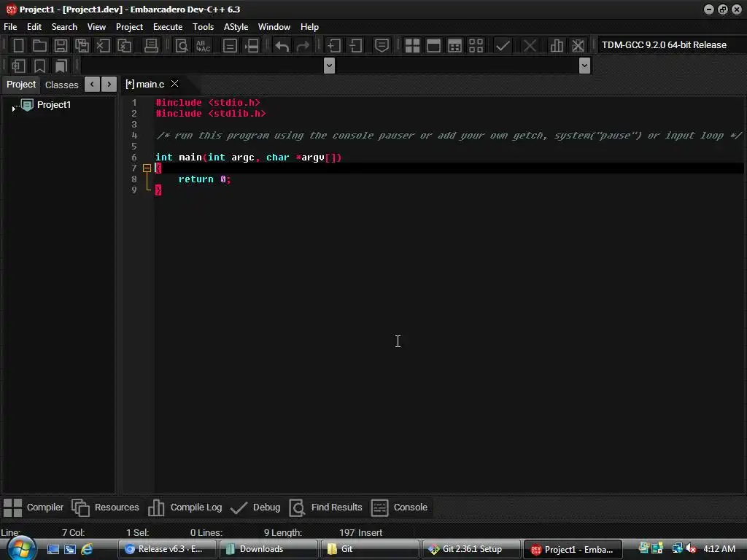Click the Redo arrow icon

(303, 45)
